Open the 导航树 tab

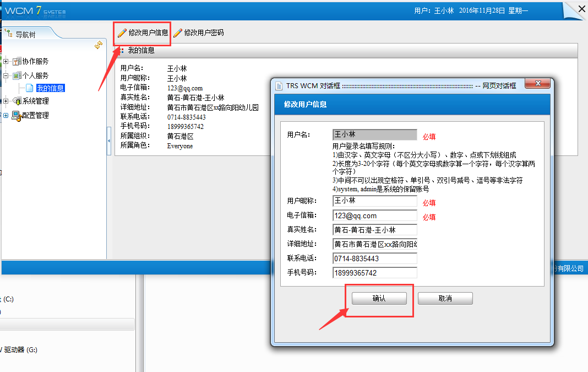pos(26,34)
